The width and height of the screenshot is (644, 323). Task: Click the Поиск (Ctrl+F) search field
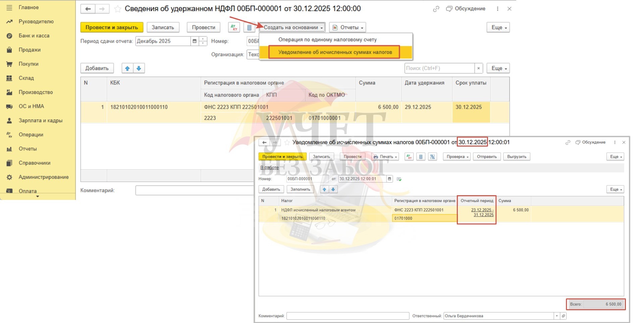[x=439, y=68]
